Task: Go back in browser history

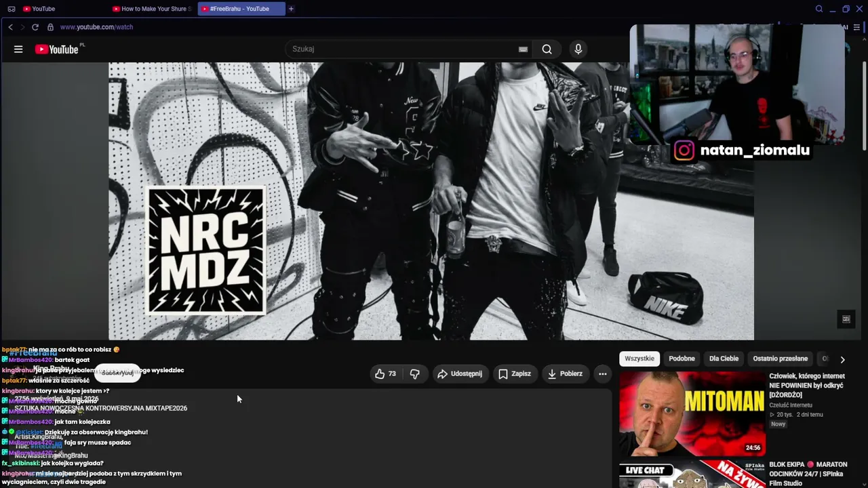Action: (10, 27)
